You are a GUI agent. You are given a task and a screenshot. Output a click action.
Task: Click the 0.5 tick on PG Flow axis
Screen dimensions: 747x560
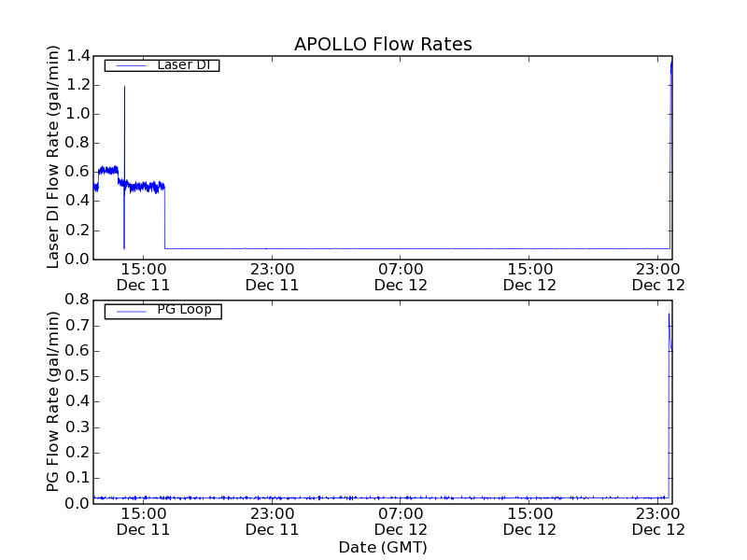78,376
